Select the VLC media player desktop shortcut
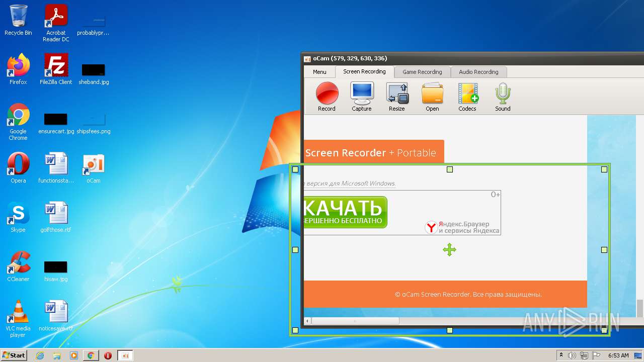This screenshot has height=362, width=644. click(18, 319)
